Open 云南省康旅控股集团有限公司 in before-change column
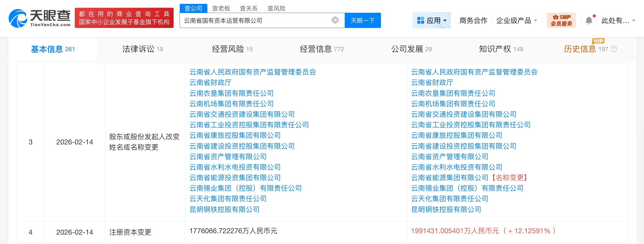The height and width of the screenshot is (244, 644). pos(235,135)
